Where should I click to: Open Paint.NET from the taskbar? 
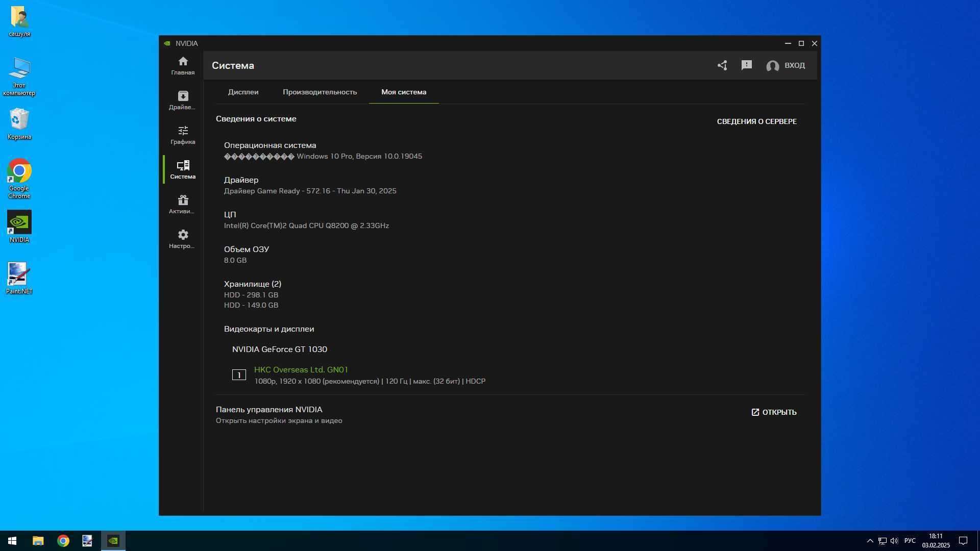(x=88, y=541)
